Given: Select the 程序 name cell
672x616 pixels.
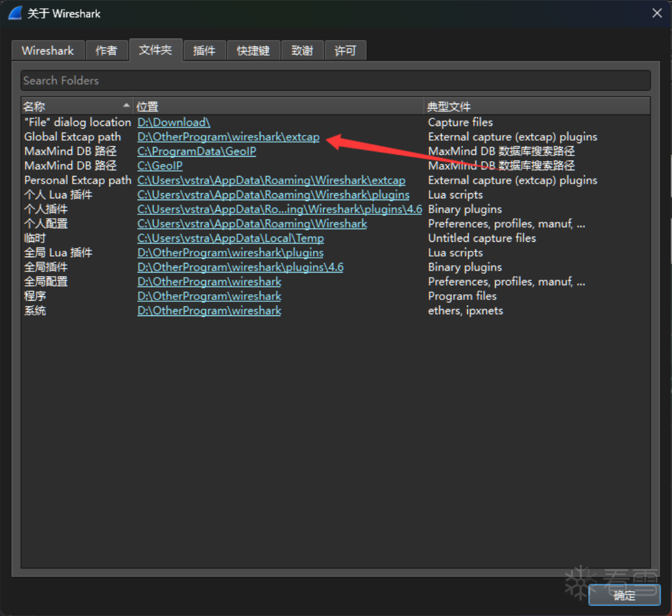Looking at the screenshot, I should pyautogui.click(x=35, y=296).
